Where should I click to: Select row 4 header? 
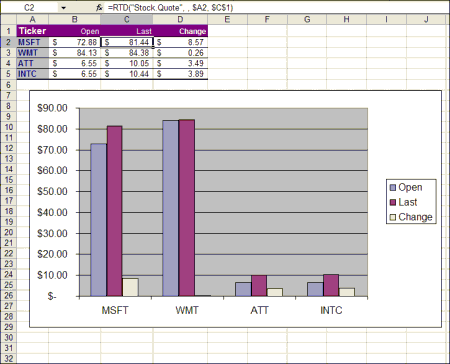pyautogui.click(x=9, y=63)
